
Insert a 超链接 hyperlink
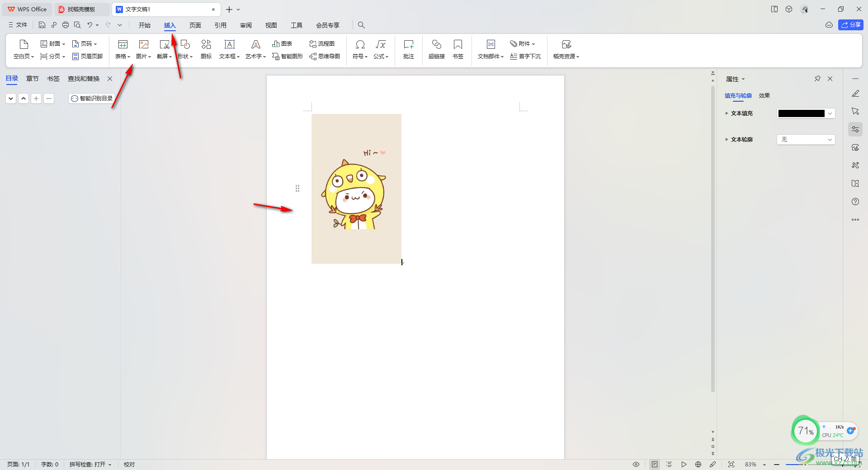[x=437, y=49]
